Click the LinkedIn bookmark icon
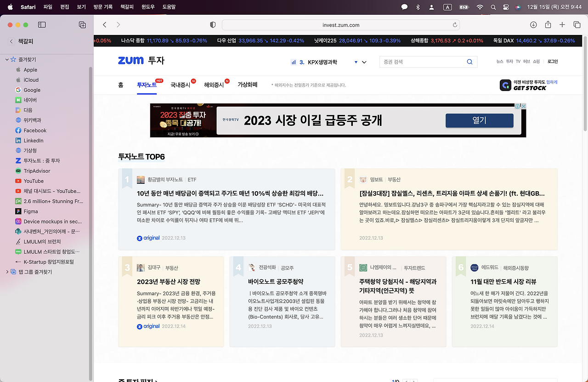This screenshot has width=588, height=382. coord(18,141)
